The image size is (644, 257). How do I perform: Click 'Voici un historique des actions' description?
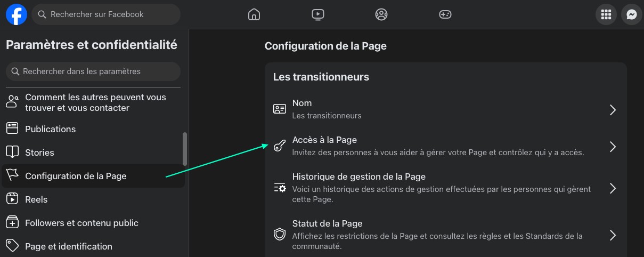click(x=441, y=194)
